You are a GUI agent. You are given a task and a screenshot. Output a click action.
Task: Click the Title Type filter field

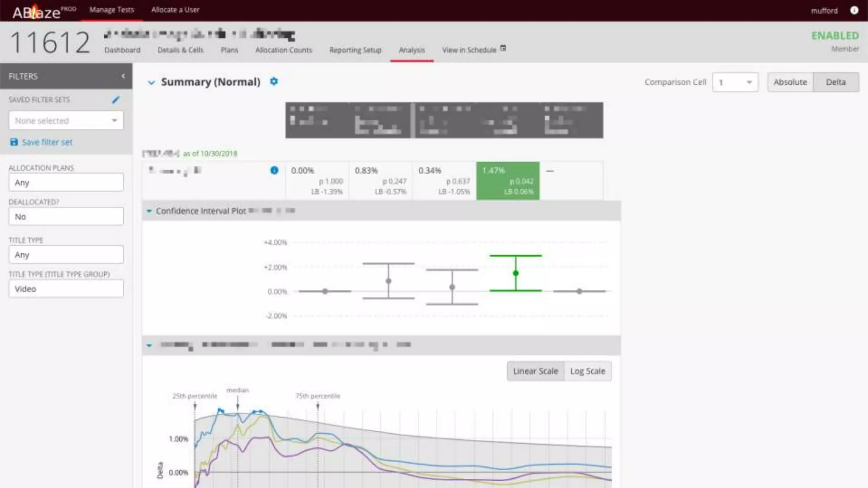(x=66, y=255)
